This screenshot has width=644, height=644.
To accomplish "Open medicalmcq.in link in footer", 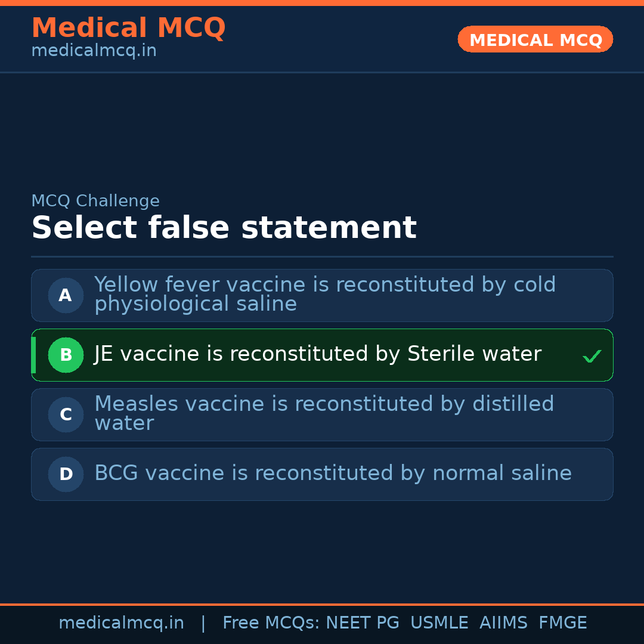I will [x=121, y=623].
